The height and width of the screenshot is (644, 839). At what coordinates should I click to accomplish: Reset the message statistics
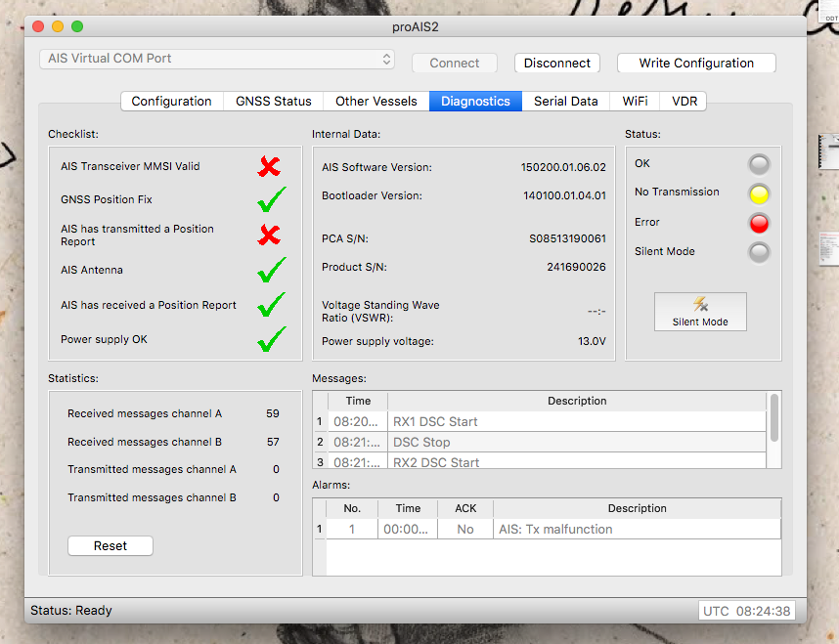pyautogui.click(x=110, y=545)
